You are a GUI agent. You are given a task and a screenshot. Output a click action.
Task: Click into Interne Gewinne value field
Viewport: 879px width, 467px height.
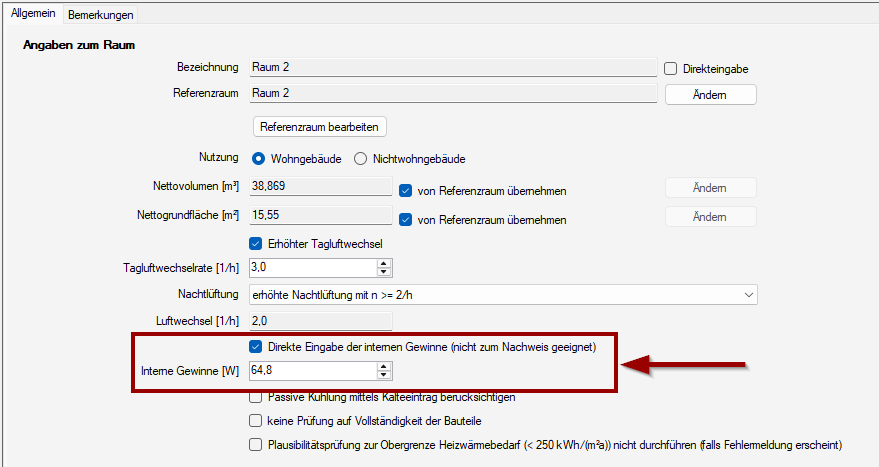310,372
